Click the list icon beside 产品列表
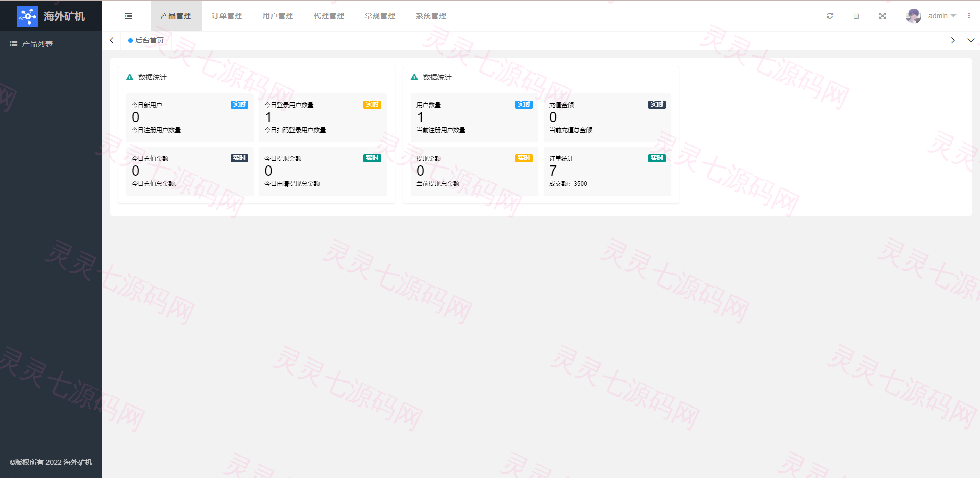The height and width of the screenshot is (478, 980). [14, 44]
